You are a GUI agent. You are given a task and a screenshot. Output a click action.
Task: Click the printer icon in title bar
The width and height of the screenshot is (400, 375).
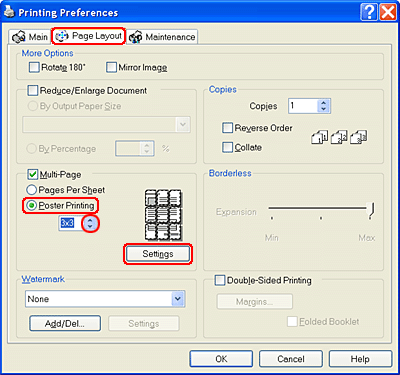point(9,13)
